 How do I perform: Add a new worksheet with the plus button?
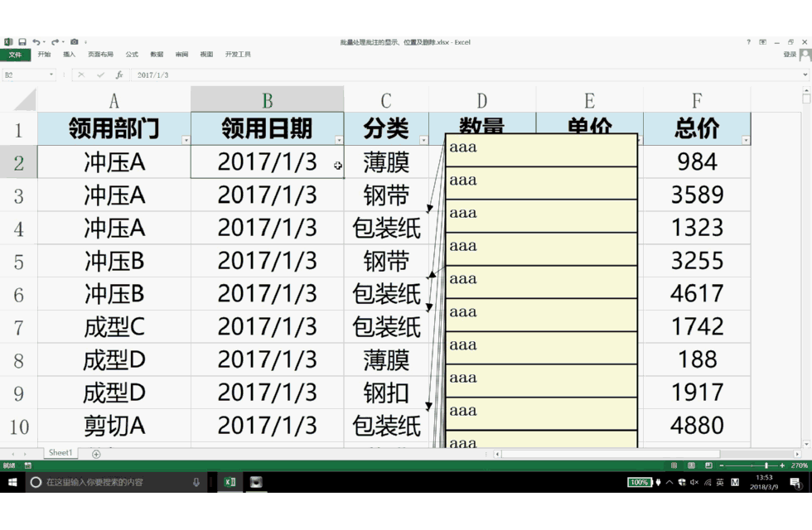pyautogui.click(x=97, y=453)
